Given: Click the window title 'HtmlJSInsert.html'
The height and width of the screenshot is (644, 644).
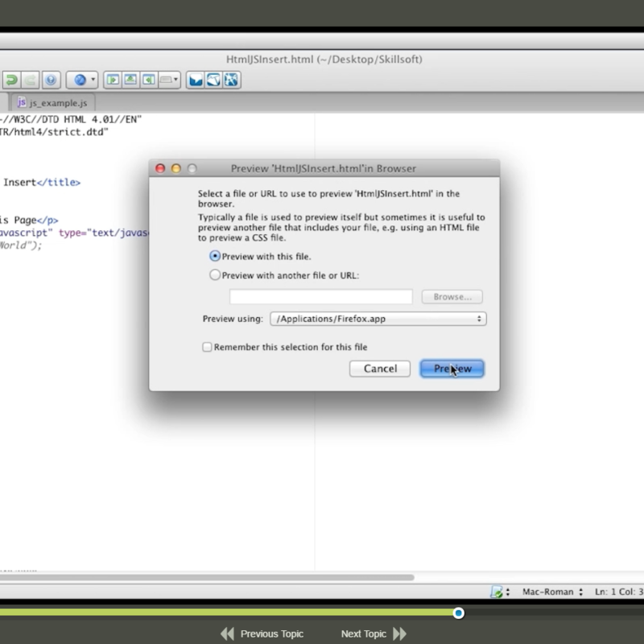Looking at the screenshot, I should [x=270, y=60].
